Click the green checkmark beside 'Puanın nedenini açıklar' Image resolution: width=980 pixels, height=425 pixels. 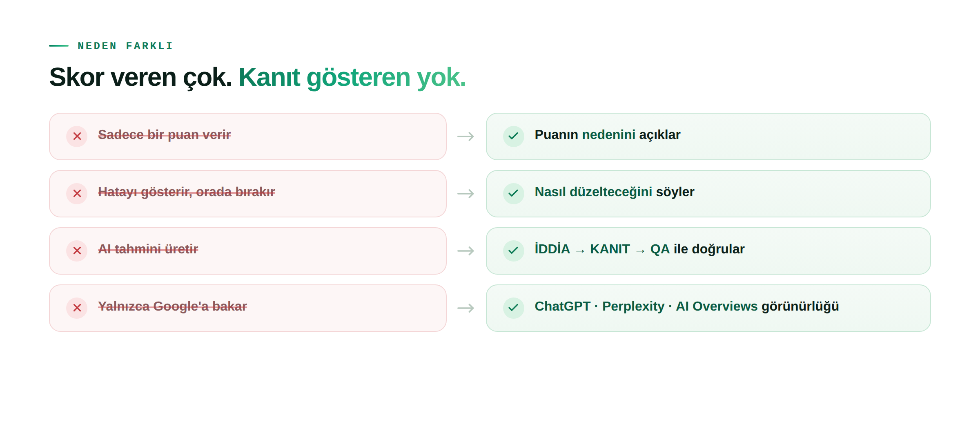513,136
